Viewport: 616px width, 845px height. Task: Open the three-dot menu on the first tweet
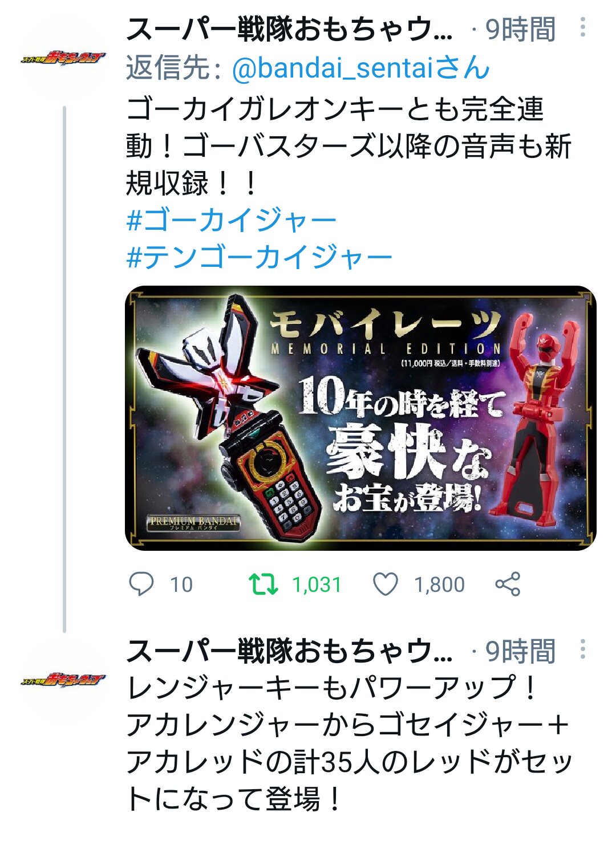582,27
